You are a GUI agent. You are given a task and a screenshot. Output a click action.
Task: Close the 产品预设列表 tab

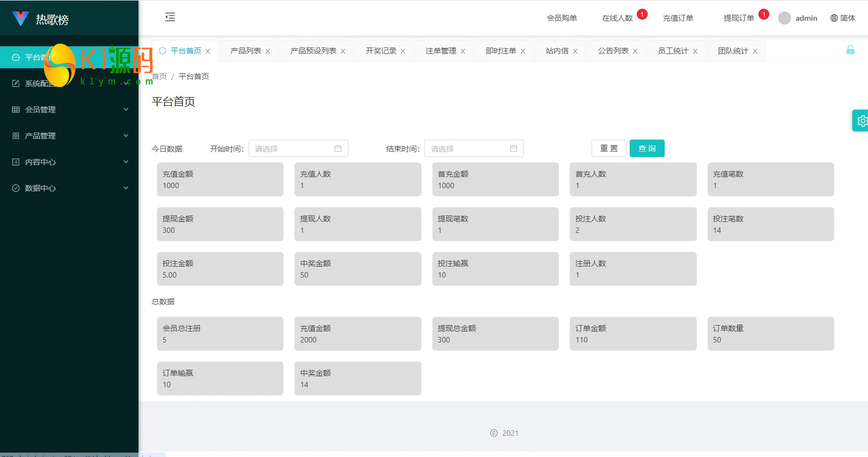coord(343,51)
